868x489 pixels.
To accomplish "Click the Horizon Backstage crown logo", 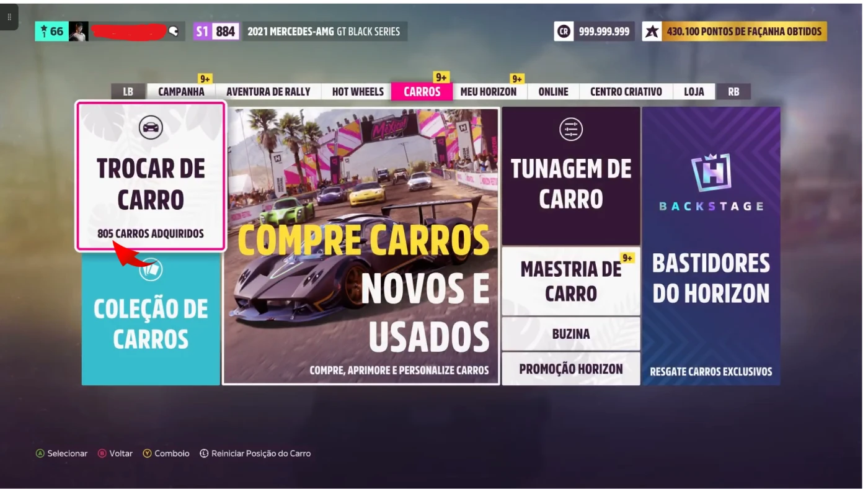I will [711, 172].
